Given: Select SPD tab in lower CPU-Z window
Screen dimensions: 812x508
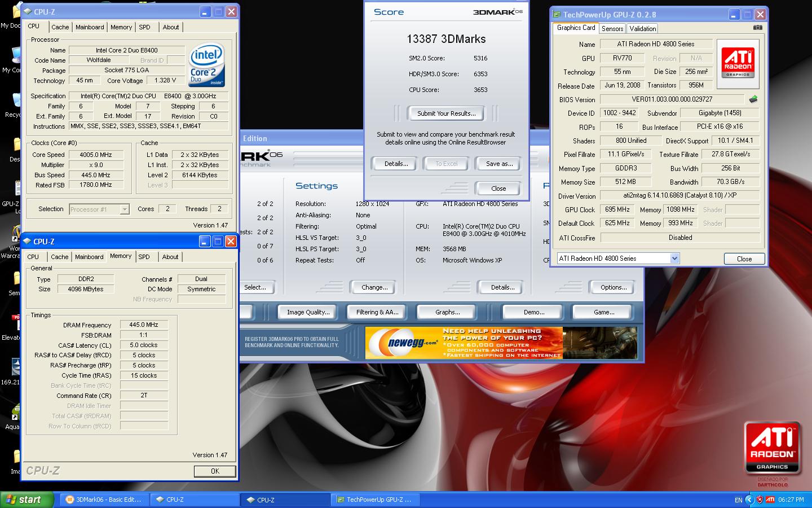Looking at the screenshot, I should click(144, 257).
